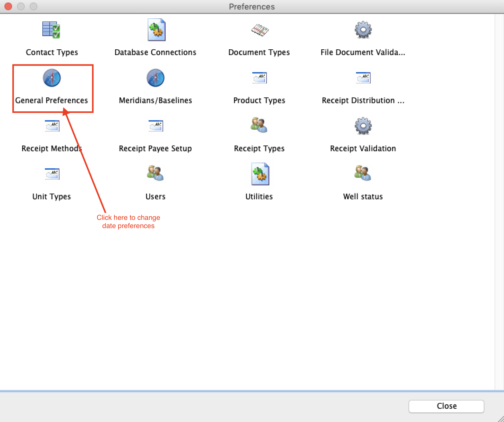This screenshot has height=422, width=504.
Task: Open the Document Types icon
Action: click(260, 30)
